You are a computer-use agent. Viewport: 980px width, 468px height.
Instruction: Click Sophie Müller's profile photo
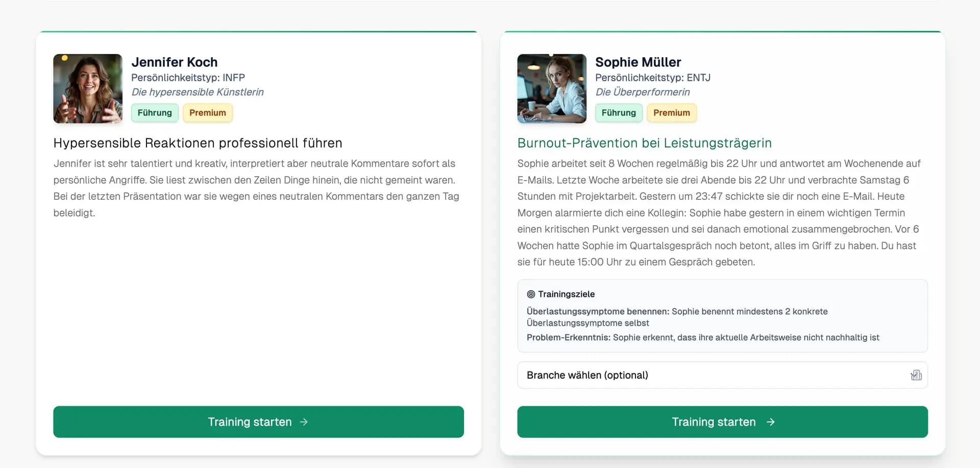(552, 89)
